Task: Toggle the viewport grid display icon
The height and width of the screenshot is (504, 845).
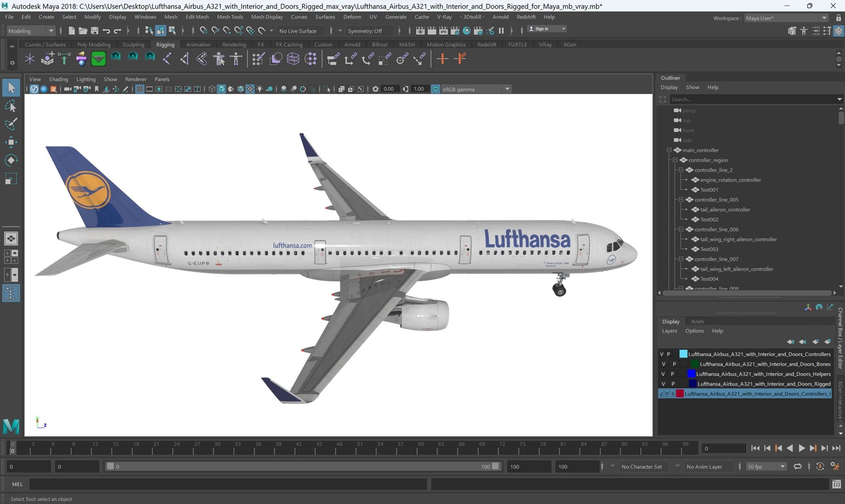Action: coord(139,89)
